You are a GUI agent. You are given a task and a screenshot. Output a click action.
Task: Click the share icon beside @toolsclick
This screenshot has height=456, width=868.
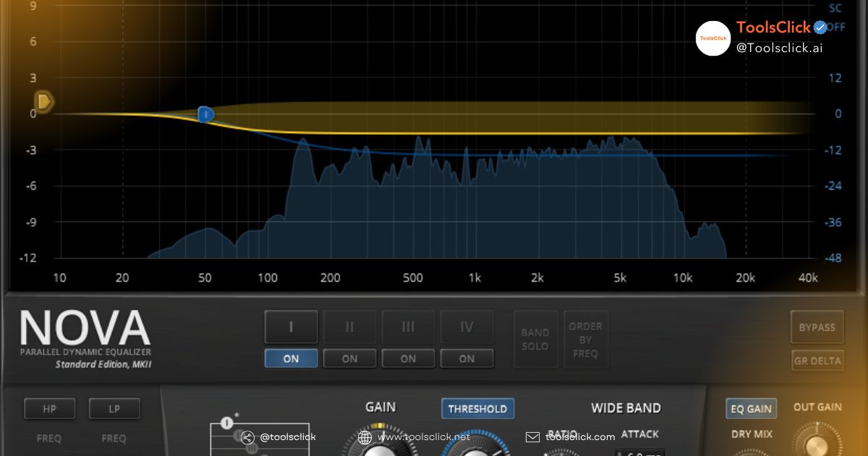pyautogui.click(x=247, y=437)
